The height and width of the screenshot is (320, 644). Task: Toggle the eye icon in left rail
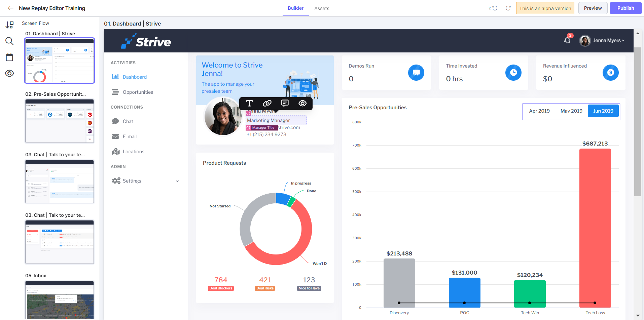[x=9, y=73]
